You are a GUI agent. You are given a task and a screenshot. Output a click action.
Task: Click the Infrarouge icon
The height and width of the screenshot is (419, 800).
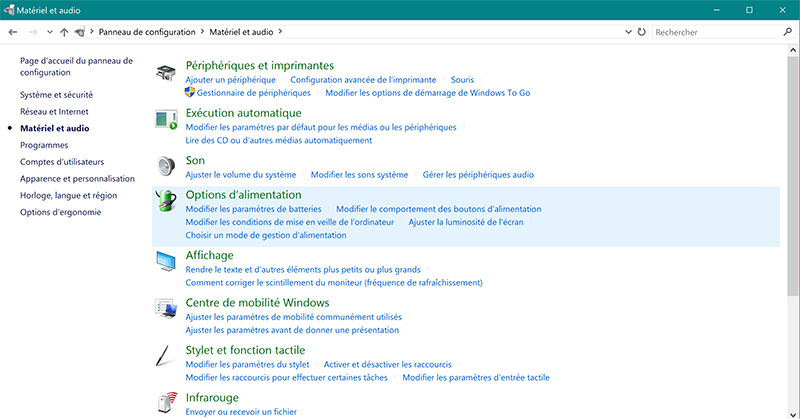coord(167,403)
